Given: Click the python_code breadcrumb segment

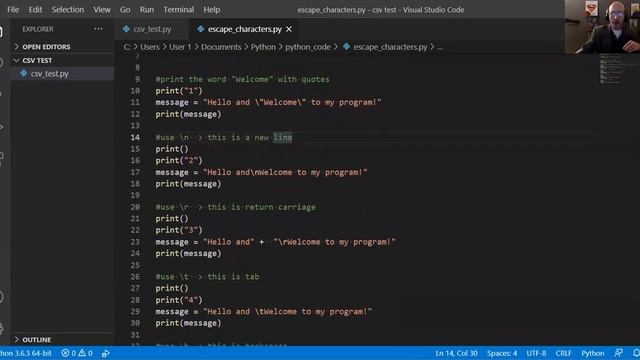Looking at the screenshot, I should tap(308, 47).
